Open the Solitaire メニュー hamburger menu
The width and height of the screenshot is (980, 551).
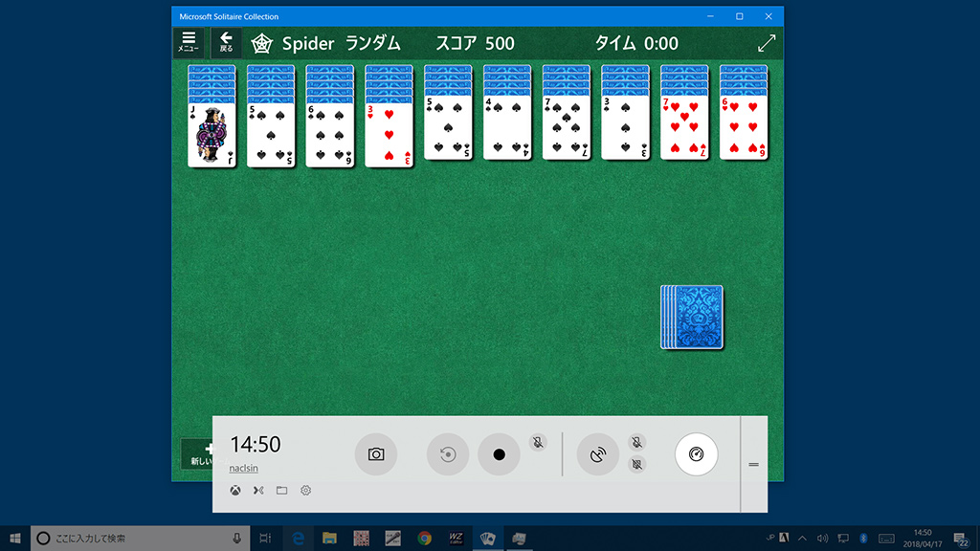click(x=188, y=42)
